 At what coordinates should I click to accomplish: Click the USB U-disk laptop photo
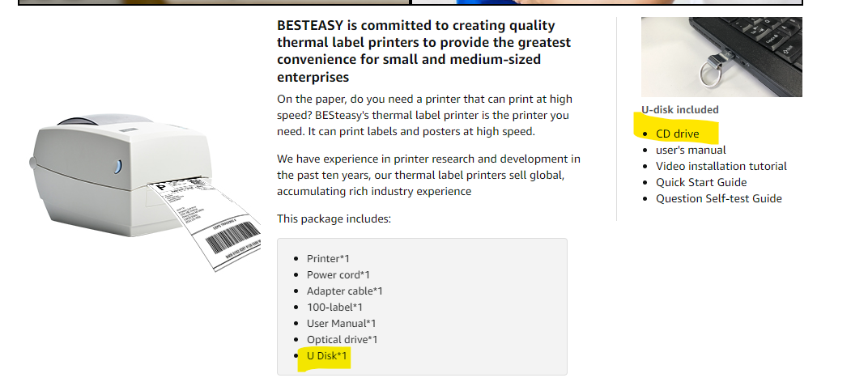(x=721, y=57)
